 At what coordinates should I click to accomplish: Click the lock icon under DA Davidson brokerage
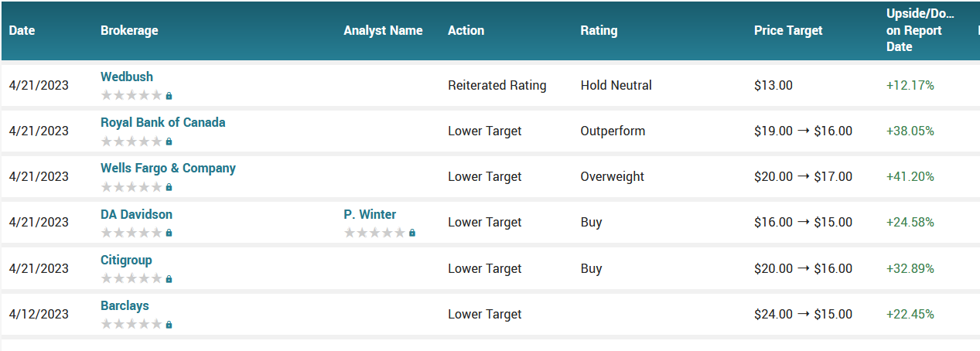click(169, 233)
